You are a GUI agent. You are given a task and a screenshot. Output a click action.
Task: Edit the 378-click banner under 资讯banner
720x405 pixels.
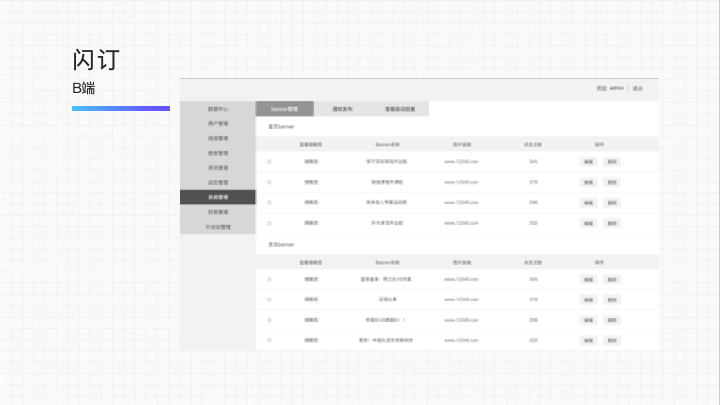pos(588,300)
